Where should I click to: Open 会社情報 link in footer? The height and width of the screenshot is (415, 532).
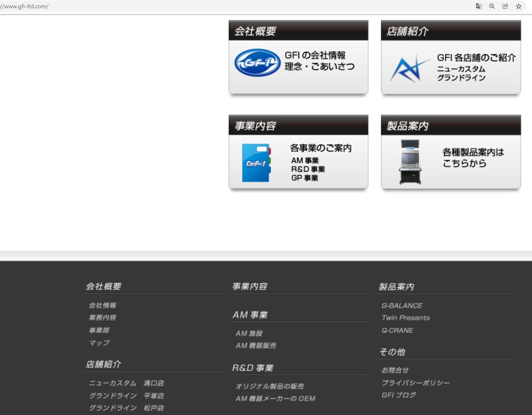coord(102,305)
